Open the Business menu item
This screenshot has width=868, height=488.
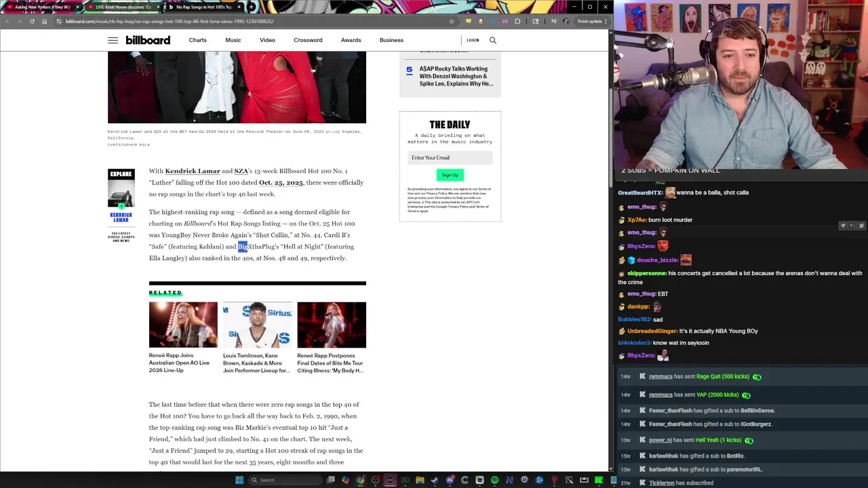pyautogui.click(x=391, y=40)
